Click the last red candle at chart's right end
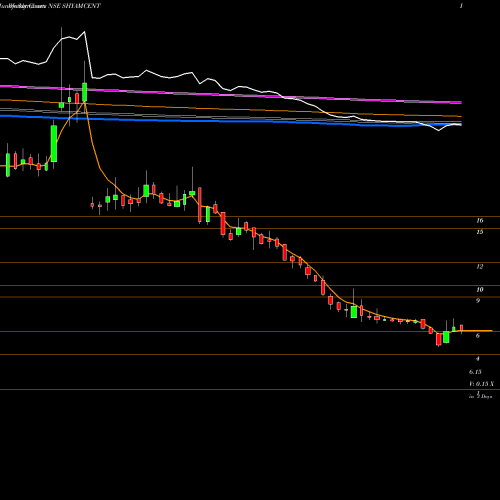 click(462, 328)
